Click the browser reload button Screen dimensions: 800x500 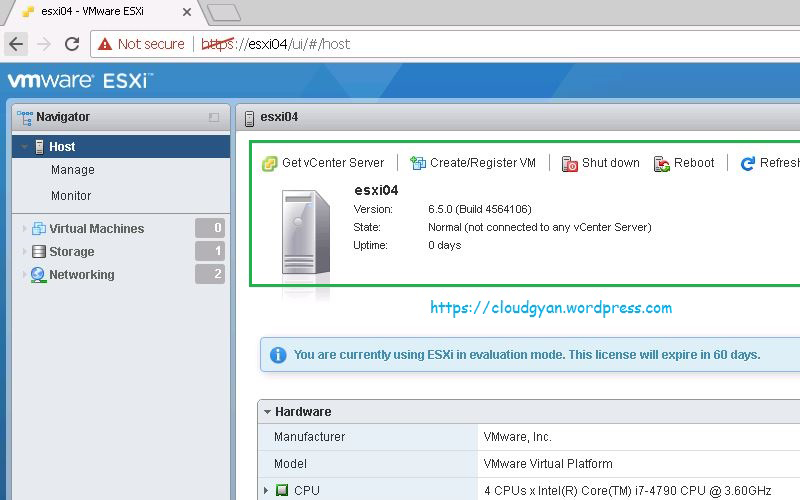(x=72, y=44)
